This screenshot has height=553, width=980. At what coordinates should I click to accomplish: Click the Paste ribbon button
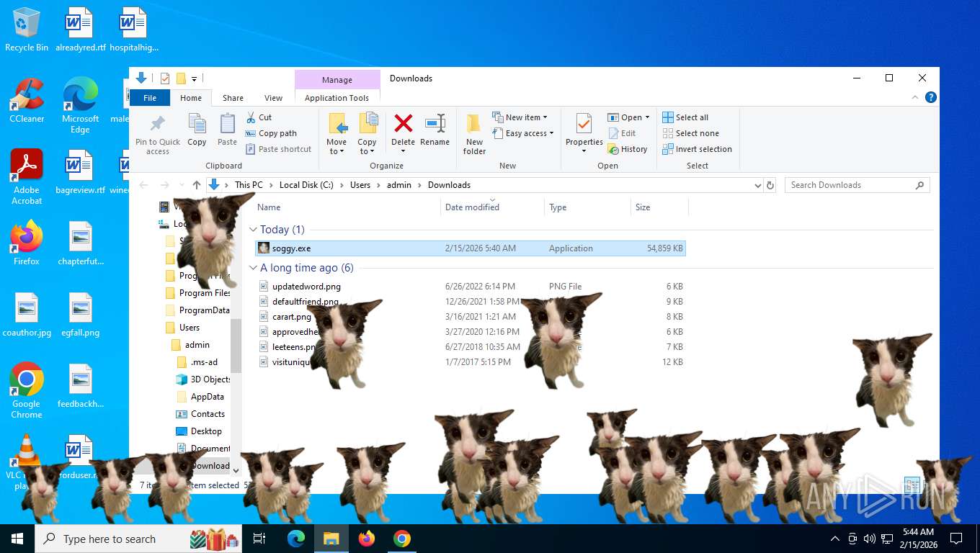pos(227,130)
